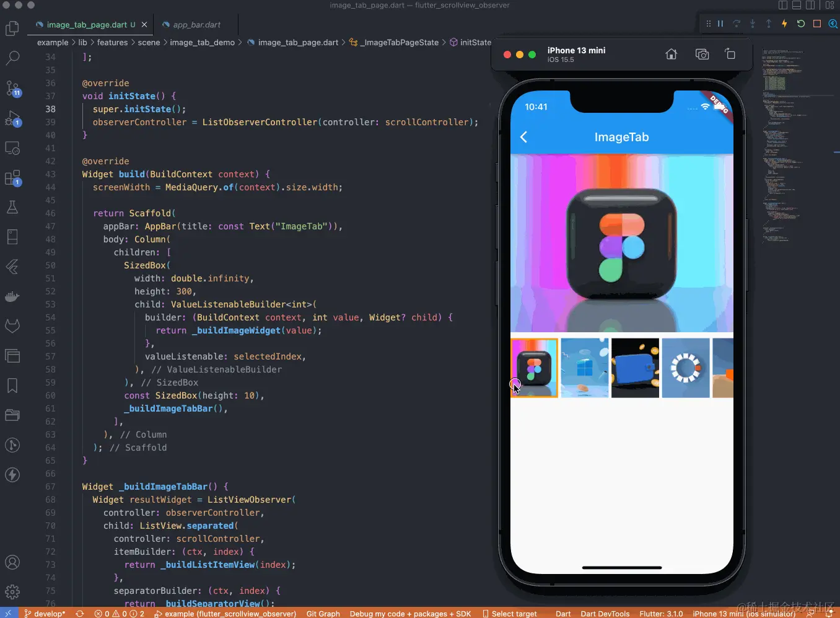This screenshot has height=618, width=840.
Task: Open the Project Manager folder icon
Action: 12,415
